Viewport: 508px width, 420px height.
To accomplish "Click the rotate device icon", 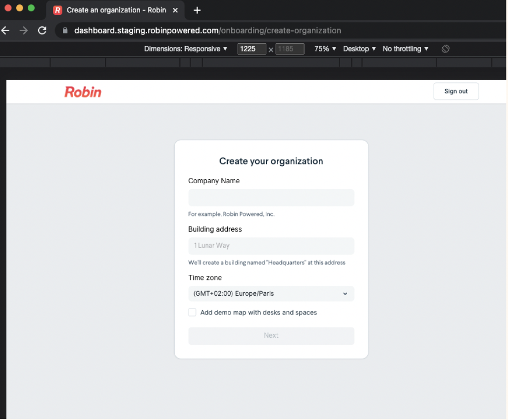I will tap(446, 49).
